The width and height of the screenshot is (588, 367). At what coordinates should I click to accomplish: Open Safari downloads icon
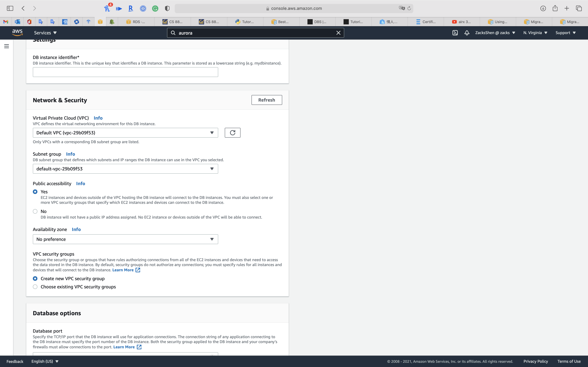click(543, 9)
